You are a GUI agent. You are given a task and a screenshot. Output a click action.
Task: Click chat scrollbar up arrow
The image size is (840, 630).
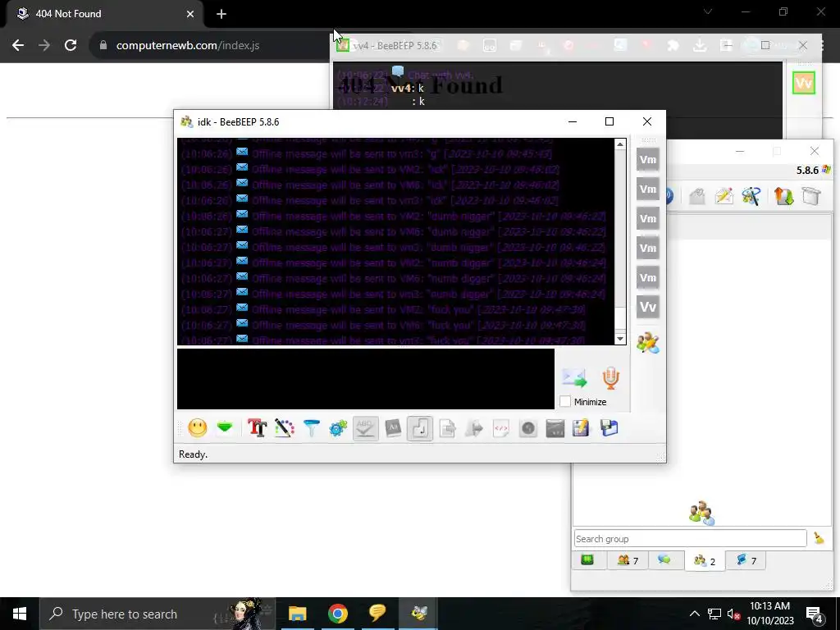coord(620,144)
